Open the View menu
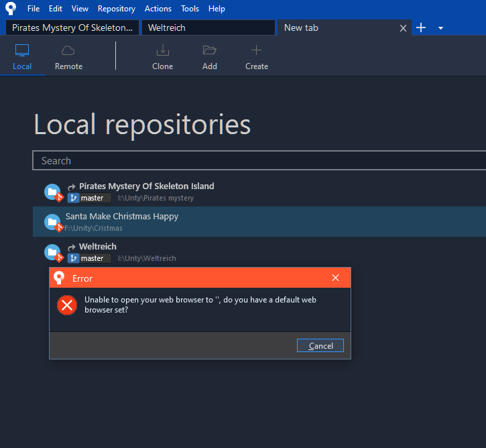The height and width of the screenshot is (448, 486). pos(80,9)
